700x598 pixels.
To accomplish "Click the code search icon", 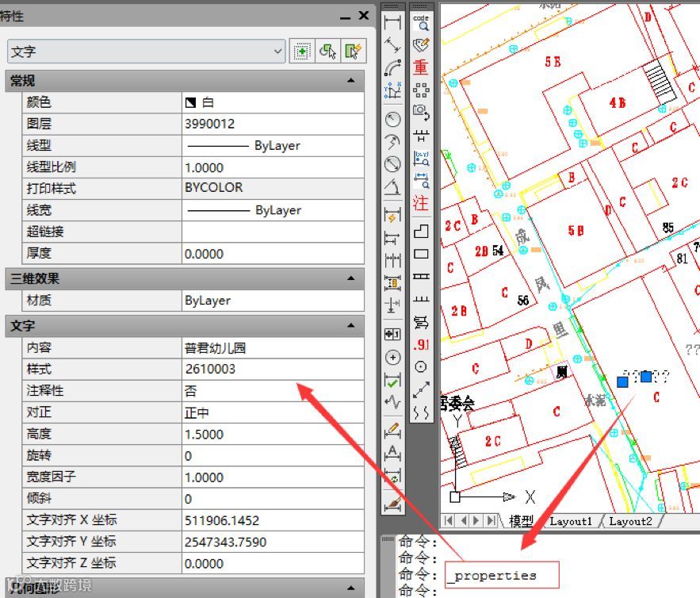I will 421,22.
